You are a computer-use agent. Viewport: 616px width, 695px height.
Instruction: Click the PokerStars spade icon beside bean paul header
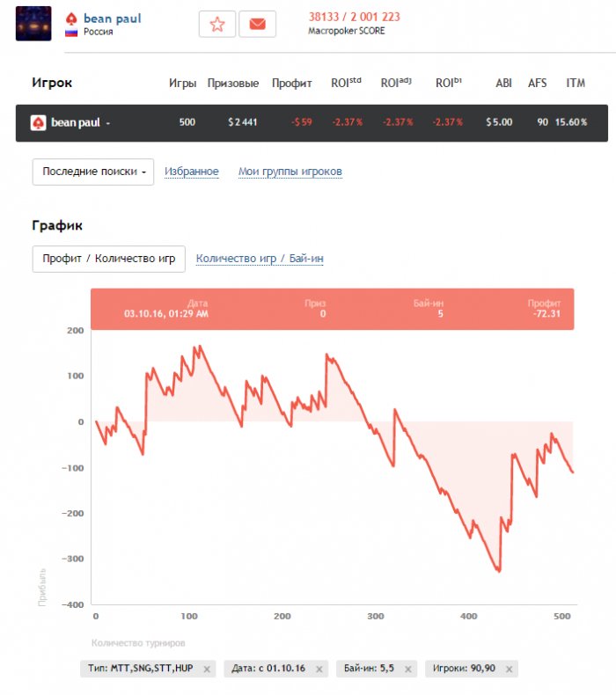[72, 18]
